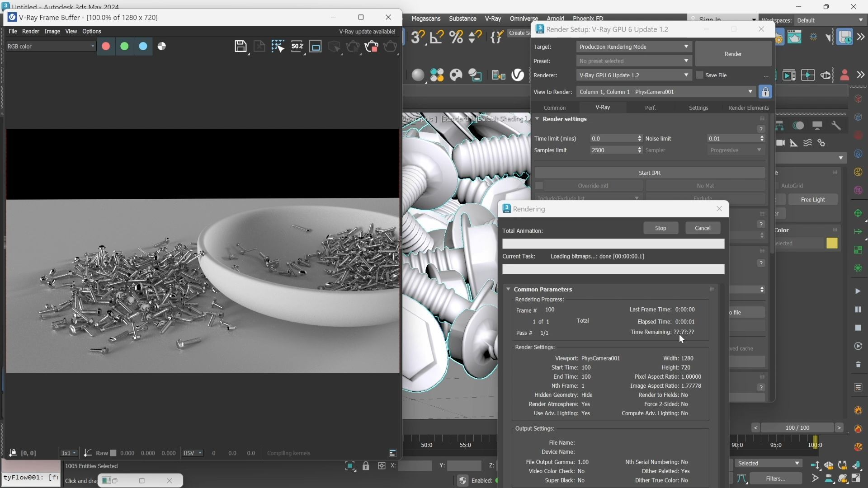Click the Start IPR button
The height and width of the screenshot is (488, 868).
[x=649, y=173]
